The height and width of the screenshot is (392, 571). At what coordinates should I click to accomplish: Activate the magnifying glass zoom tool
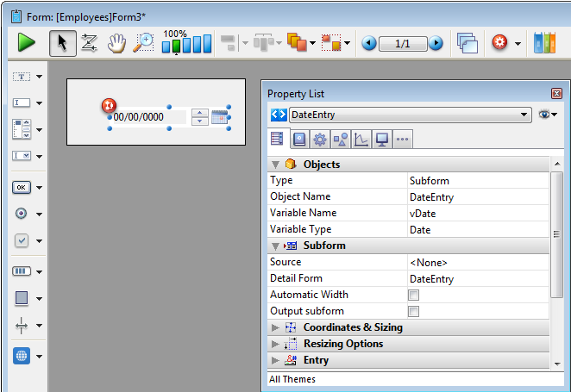pos(143,42)
